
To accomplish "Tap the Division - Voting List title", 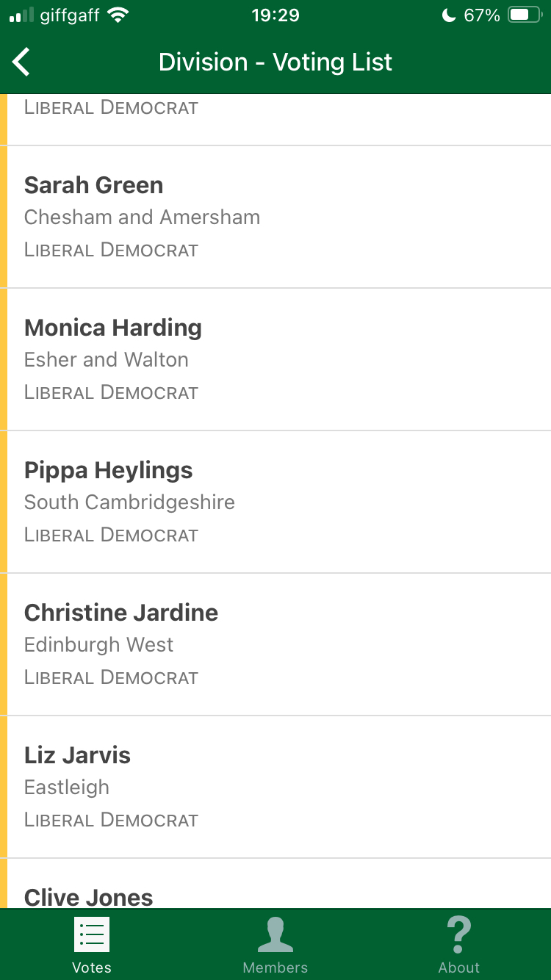I will [275, 62].
